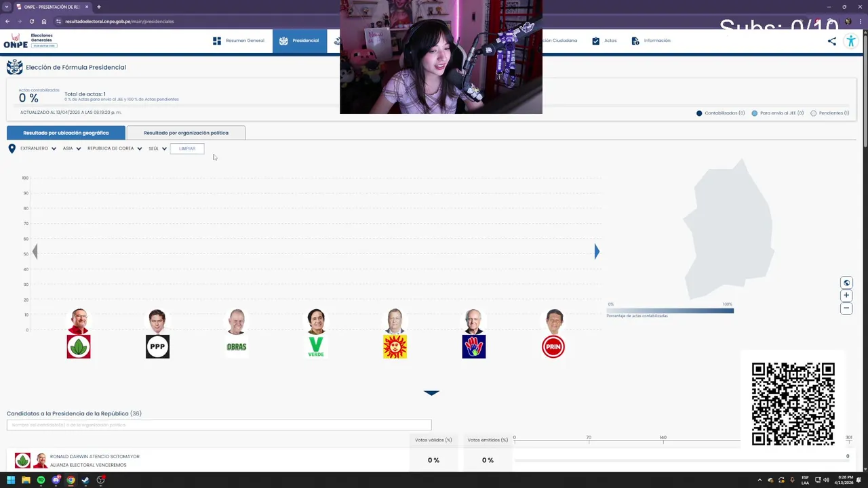Open Chrome from taskbar
This screenshot has height=488, width=868.
(71, 480)
